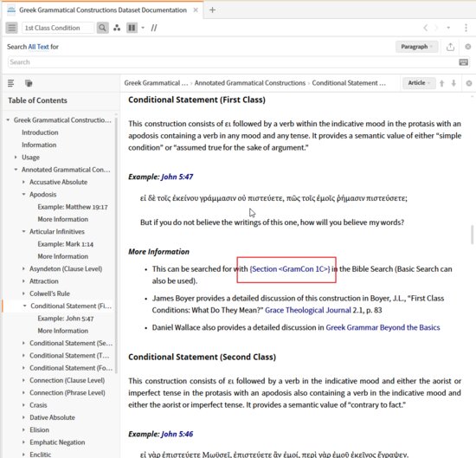Select Information in the table of contents
The height and width of the screenshot is (458, 476).
click(39, 145)
